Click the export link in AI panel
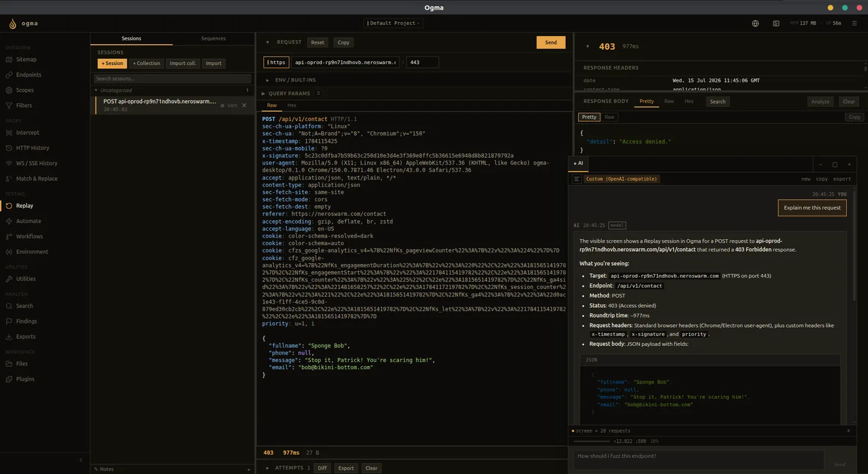The image size is (868, 474). tap(842, 179)
